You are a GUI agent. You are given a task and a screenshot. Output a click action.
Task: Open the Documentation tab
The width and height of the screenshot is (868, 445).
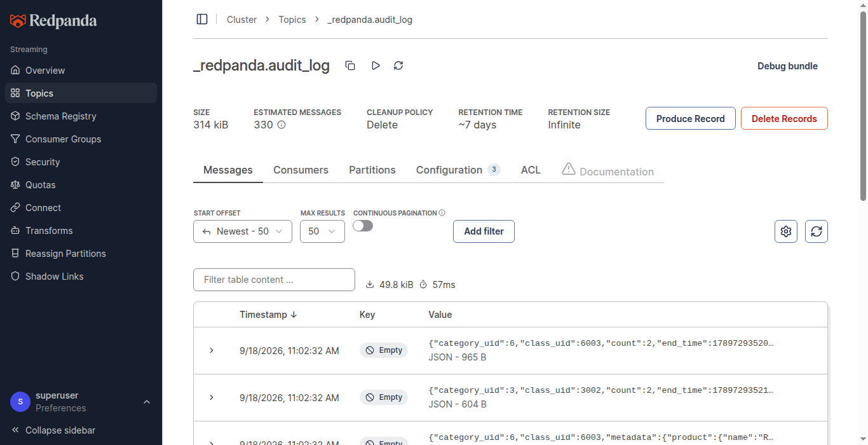coord(607,170)
